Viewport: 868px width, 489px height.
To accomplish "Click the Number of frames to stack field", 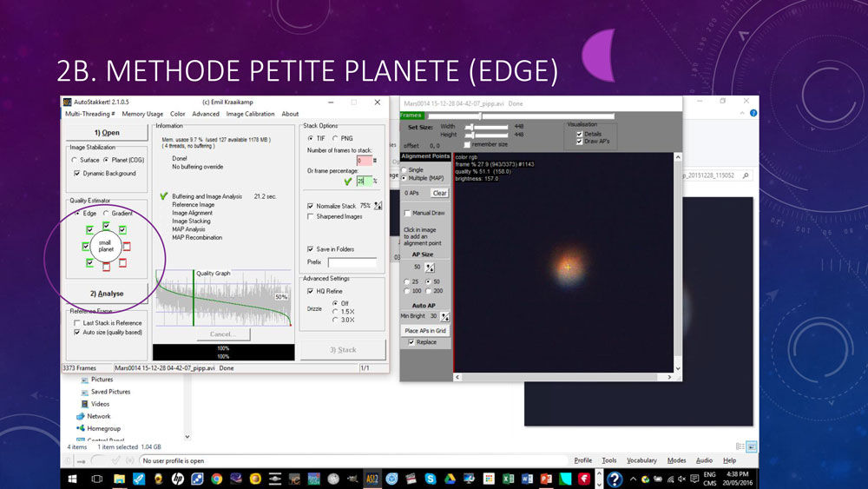I will (364, 161).
